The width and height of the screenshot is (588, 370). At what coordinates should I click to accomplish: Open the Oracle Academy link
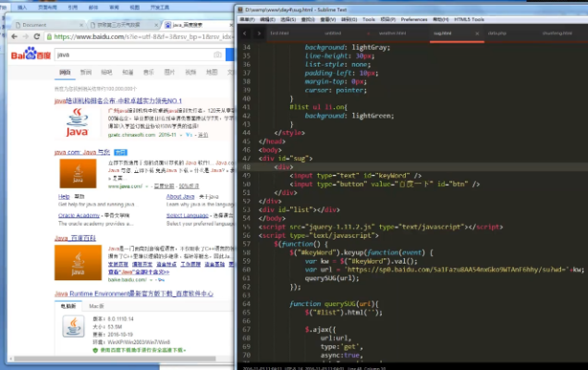pyautogui.click(x=79, y=215)
